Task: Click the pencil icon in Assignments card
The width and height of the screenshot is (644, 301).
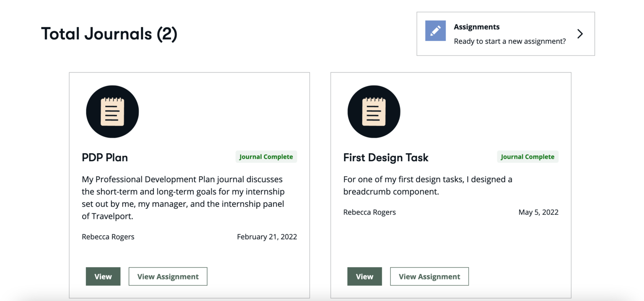Action: click(x=435, y=31)
